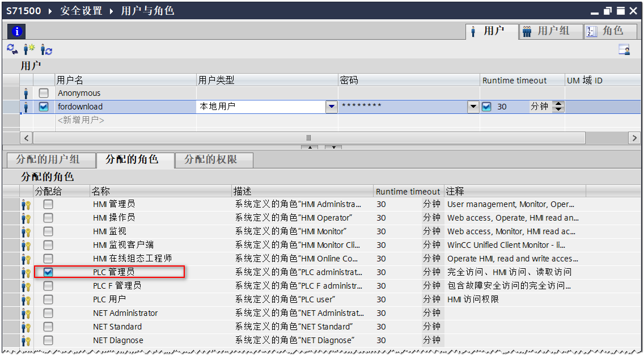Toggle the Runtime timeout checkbox for fordownload

pos(486,107)
